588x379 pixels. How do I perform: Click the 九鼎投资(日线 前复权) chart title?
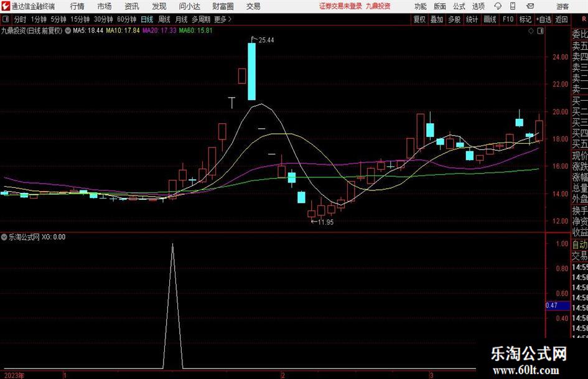pos(32,30)
